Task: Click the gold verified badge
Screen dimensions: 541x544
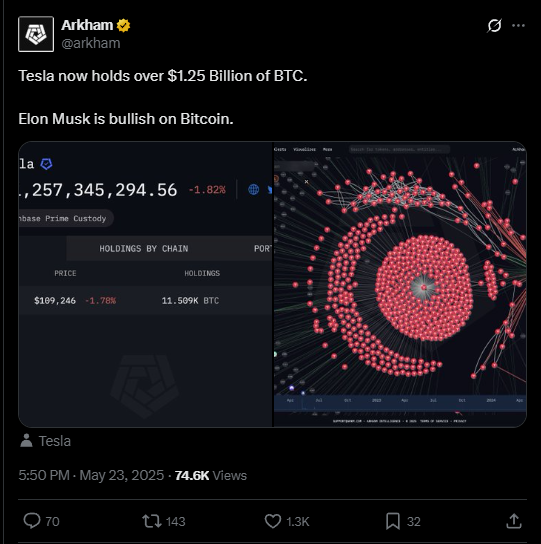Action: click(x=124, y=25)
